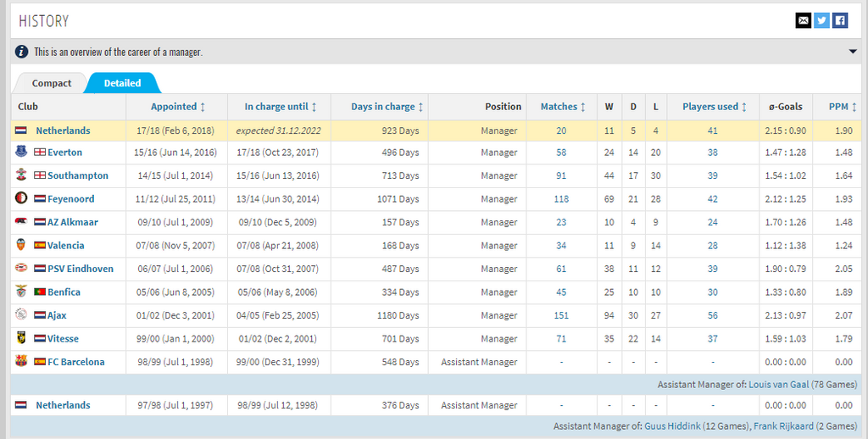
Task: Click the Netherlands flag in the highlighted row
Action: (21, 131)
